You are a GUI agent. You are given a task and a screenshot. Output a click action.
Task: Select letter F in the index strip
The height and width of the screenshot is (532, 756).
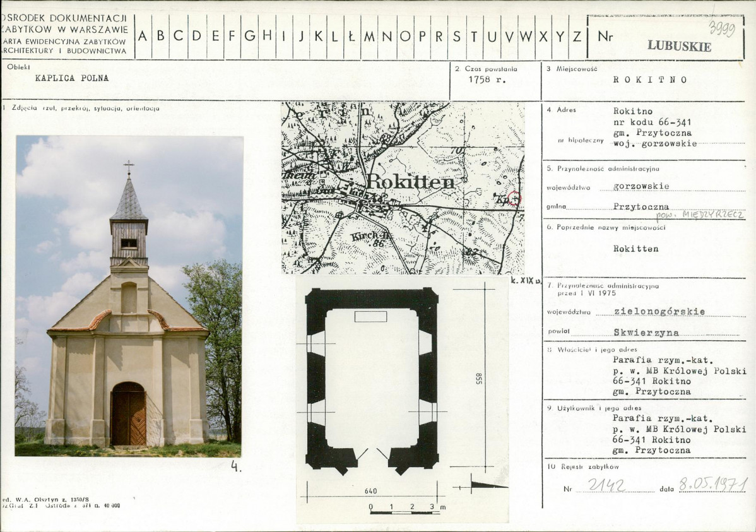click(x=232, y=36)
